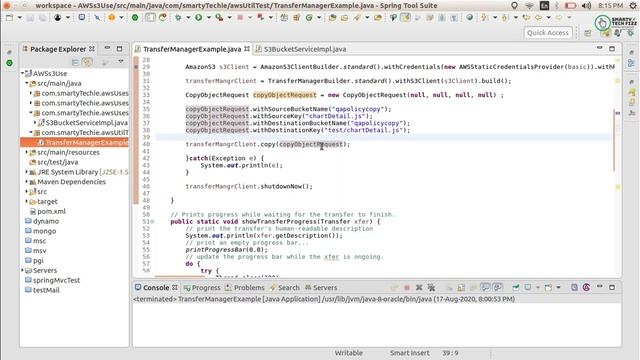Click the Remove Launch X icon in Console
This screenshot has width=640, height=360.
(419, 288)
